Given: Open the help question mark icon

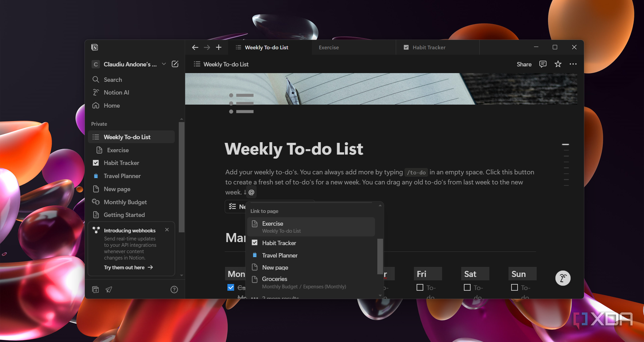Looking at the screenshot, I should coord(174,290).
